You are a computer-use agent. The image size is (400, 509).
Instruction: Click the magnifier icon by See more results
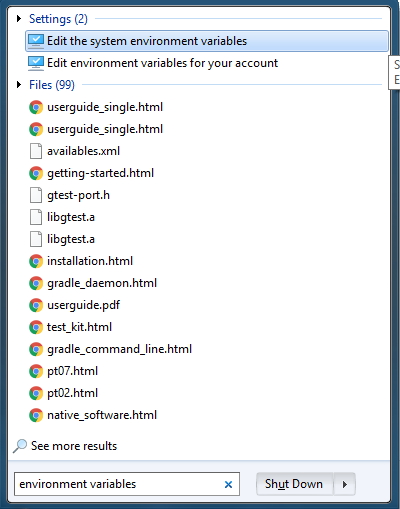pos(20,446)
